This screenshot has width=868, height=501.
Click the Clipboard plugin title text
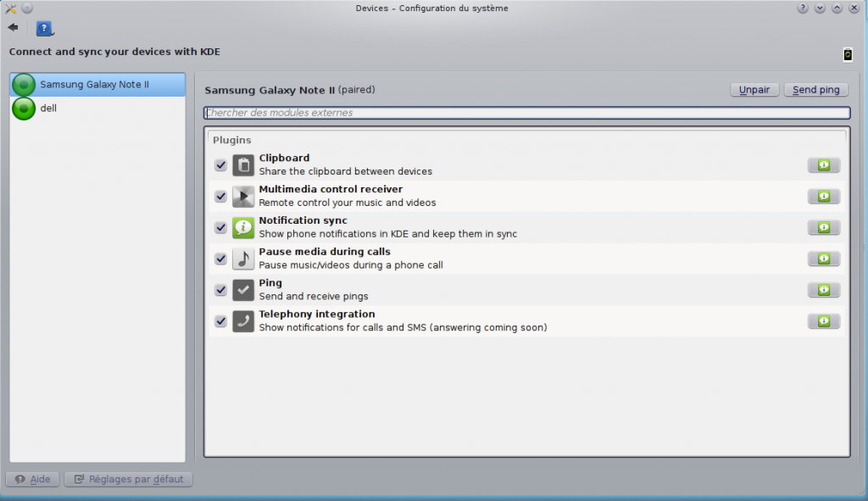[284, 158]
